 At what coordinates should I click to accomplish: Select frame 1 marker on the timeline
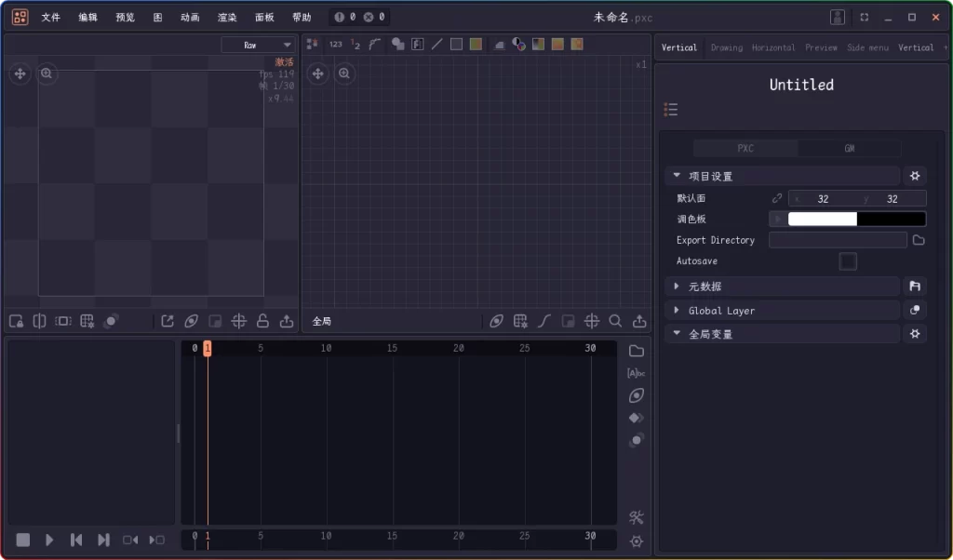click(x=208, y=348)
